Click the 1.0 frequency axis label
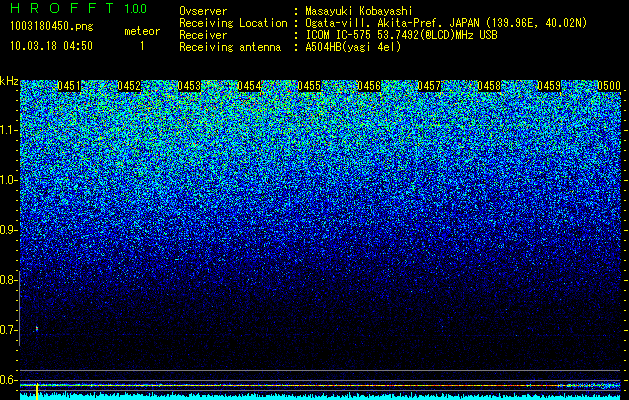 9,180
